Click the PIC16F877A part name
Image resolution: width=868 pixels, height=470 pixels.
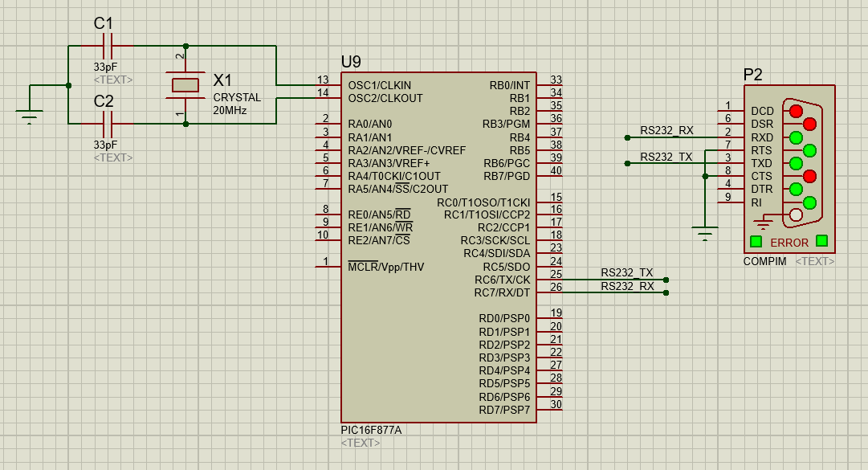[x=372, y=430]
